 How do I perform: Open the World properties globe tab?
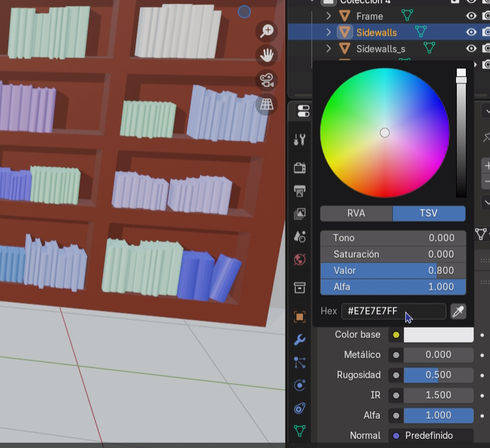pos(300,260)
